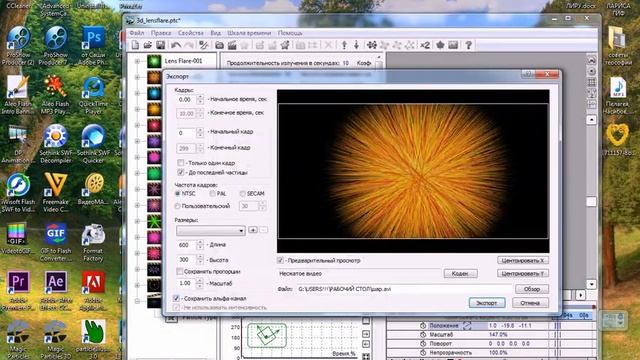This screenshot has height=360, width=640.
Task: Click the Центрировать Y button
Action: click(523, 273)
